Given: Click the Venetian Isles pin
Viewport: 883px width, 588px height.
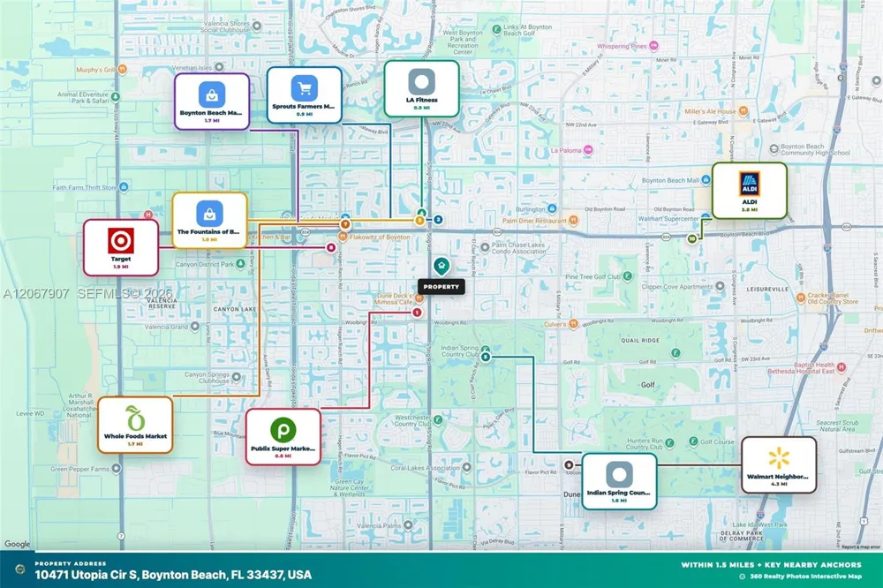Looking at the screenshot, I should click(219, 67).
